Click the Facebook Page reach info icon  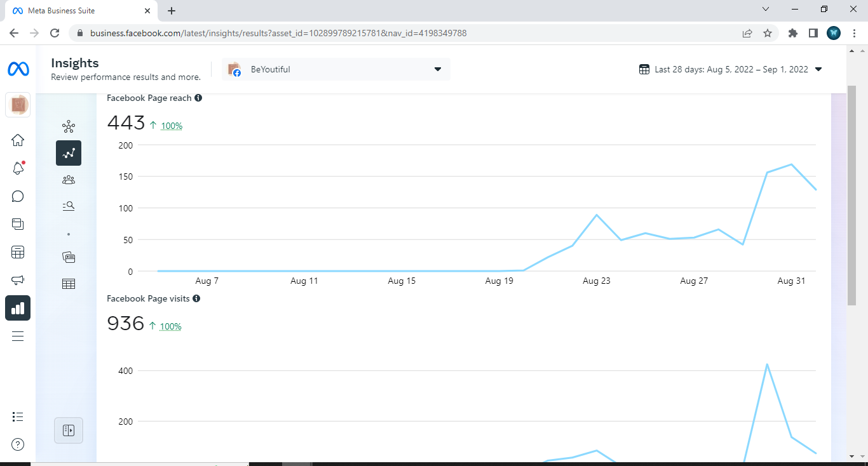(198, 98)
